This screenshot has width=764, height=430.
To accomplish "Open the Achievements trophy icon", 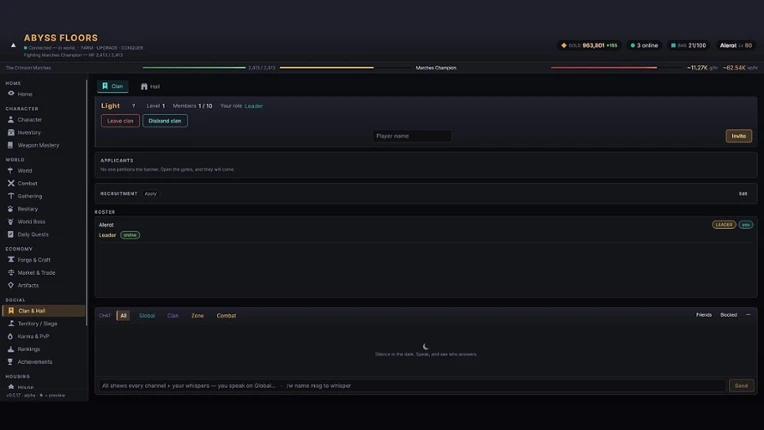I will pyautogui.click(x=11, y=361).
